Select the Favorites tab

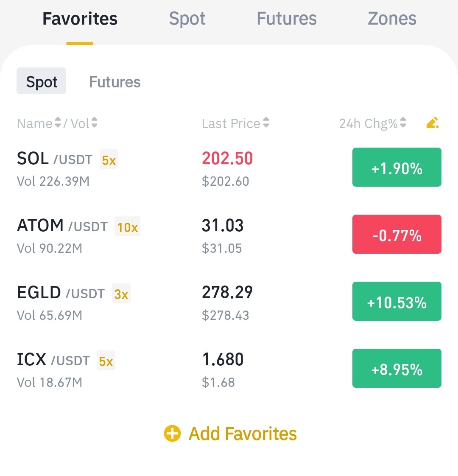pyautogui.click(x=80, y=19)
